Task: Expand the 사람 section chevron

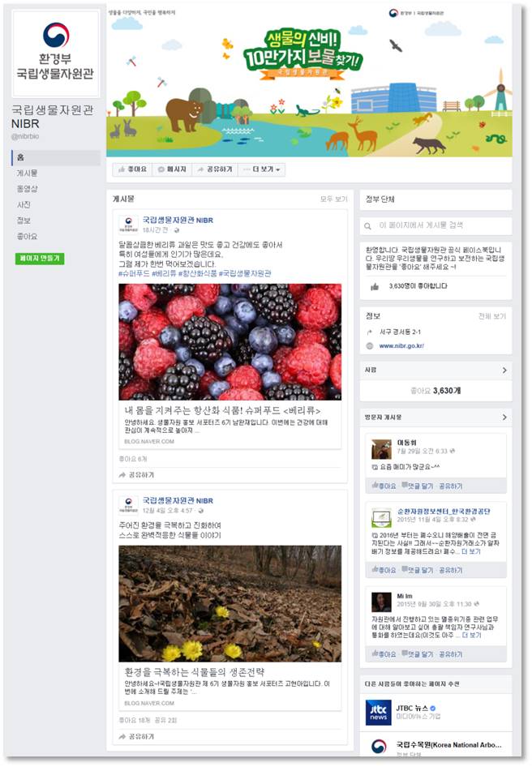Action: tap(504, 371)
